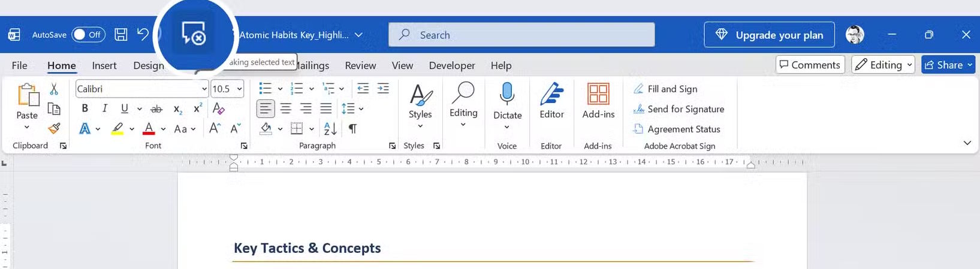This screenshot has width=980, height=269.
Task: Increase paragraph indent
Action: point(383,89)
